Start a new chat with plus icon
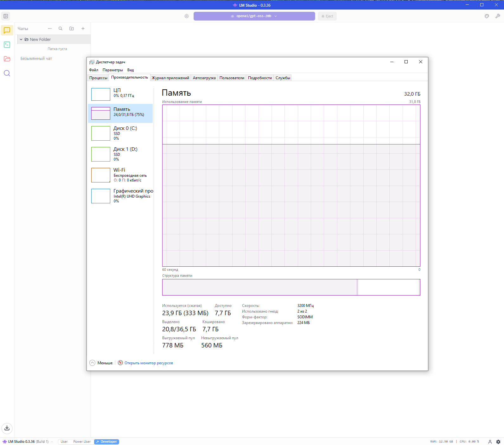Viewport: 504px width, 445px height. click(x=83, y=29)
